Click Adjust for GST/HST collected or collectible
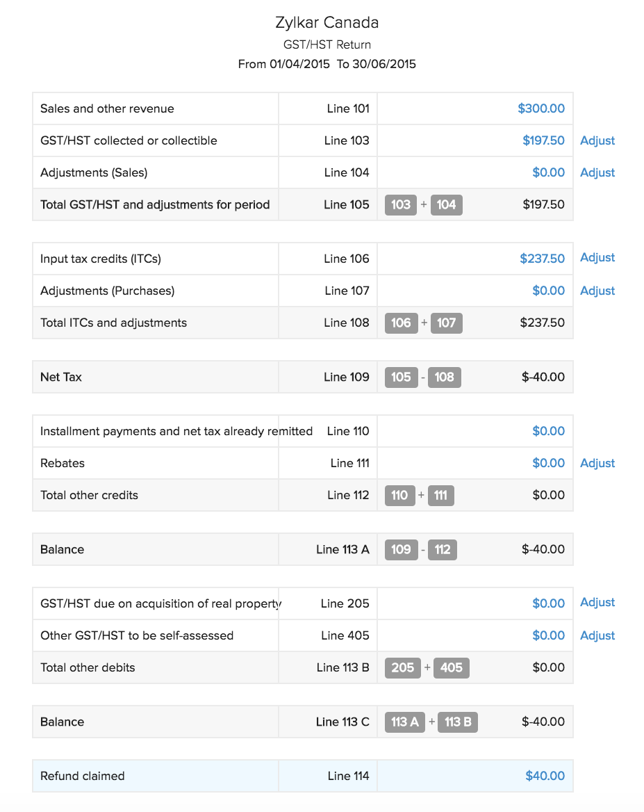 coord(597,140)
